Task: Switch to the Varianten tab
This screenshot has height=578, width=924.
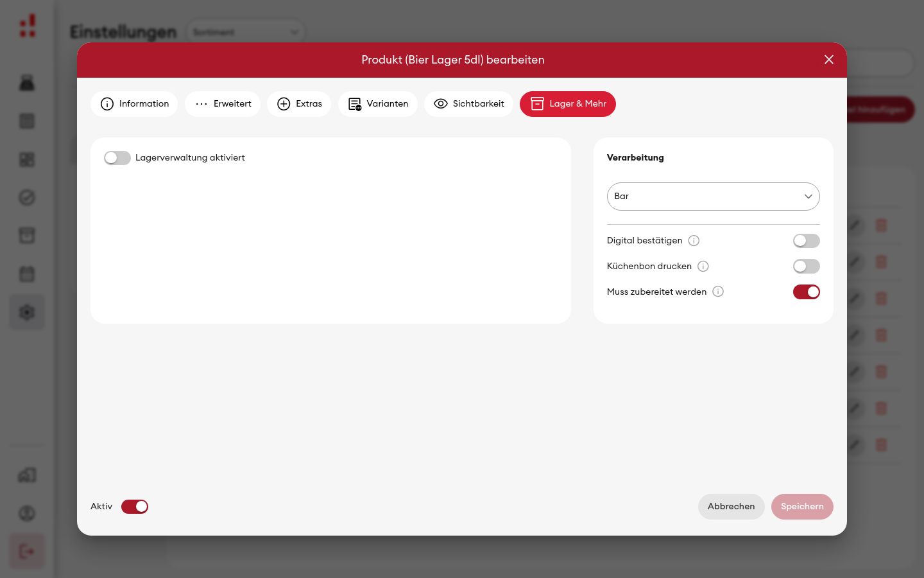Action: [x=378, y=104]
